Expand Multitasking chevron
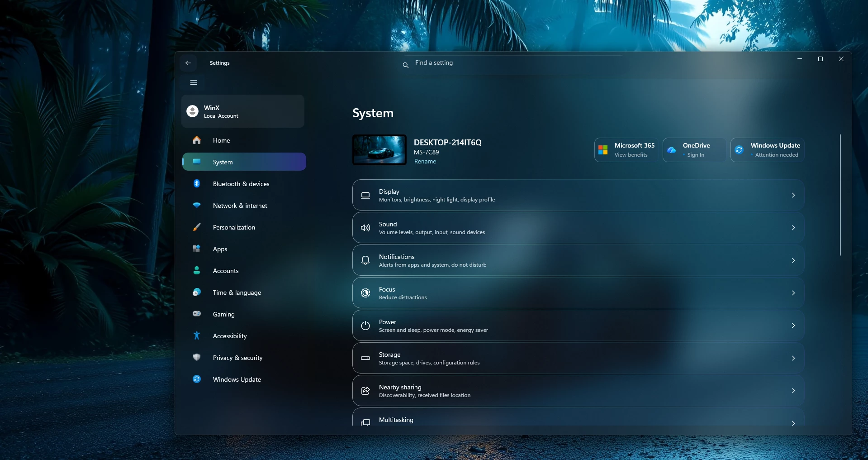The width and height of the screenshot is (868, 460). pyautogui.click(x=793, y=423)
